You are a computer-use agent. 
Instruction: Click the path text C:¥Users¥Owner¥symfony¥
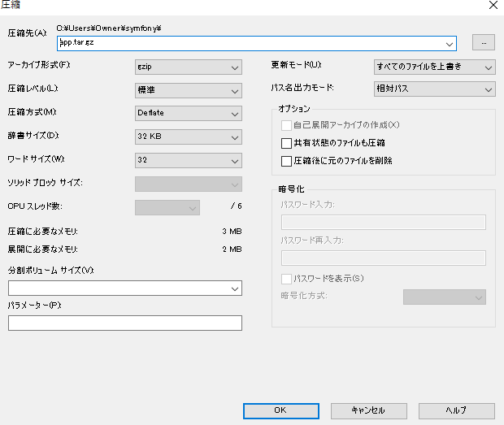point(109,28)
